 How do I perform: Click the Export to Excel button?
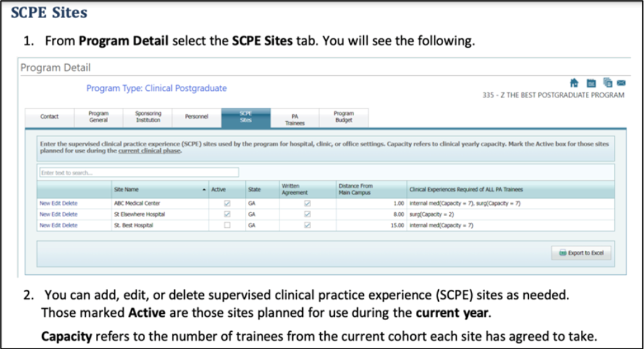pyautogui.click(x=581, y=253)
